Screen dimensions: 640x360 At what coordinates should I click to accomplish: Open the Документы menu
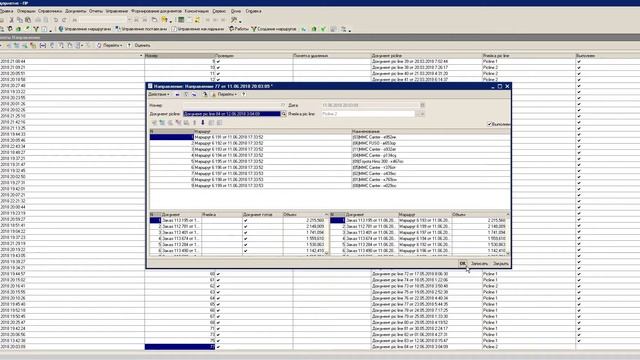(x=76, y=11)
